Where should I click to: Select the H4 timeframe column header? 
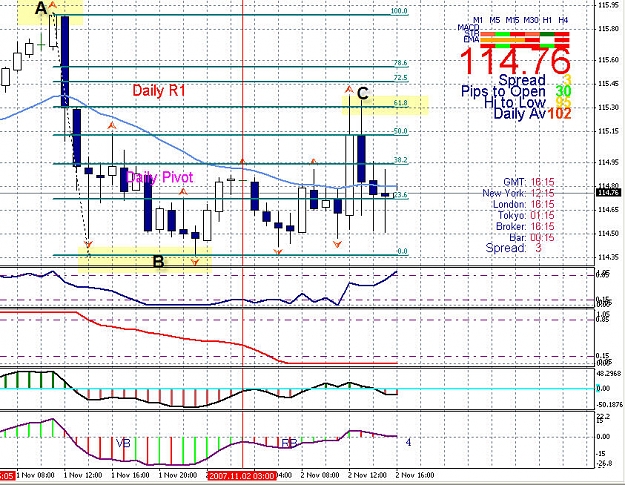coord(563,20)
